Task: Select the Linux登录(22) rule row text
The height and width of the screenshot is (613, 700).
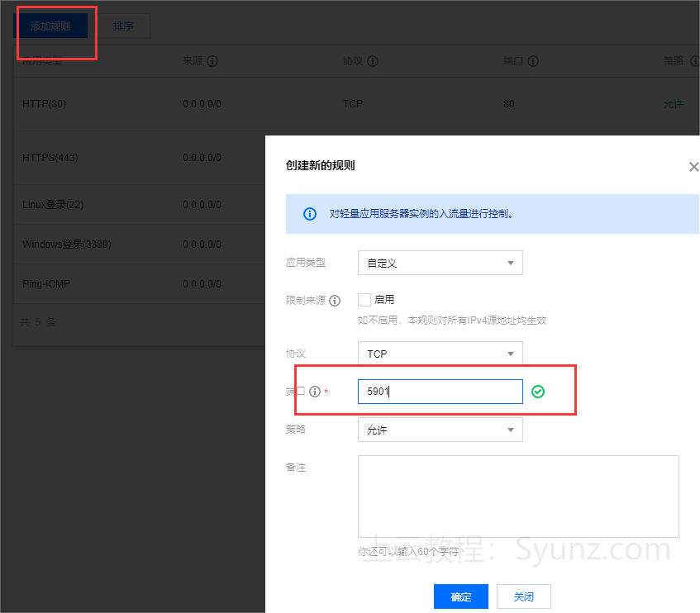Action: point(53,205)
